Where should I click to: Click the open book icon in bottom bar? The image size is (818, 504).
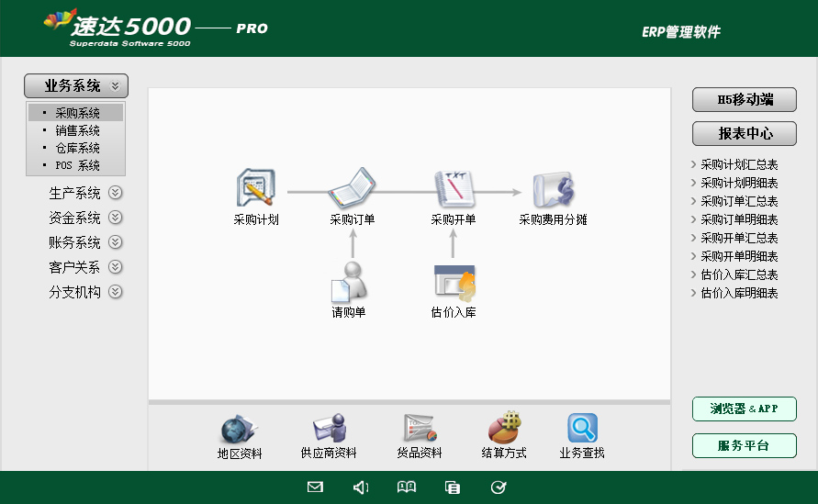point(407,487)
